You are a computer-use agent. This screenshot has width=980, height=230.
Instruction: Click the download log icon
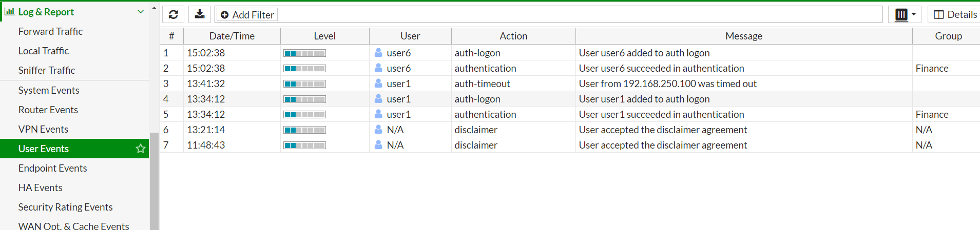(200, 14)
